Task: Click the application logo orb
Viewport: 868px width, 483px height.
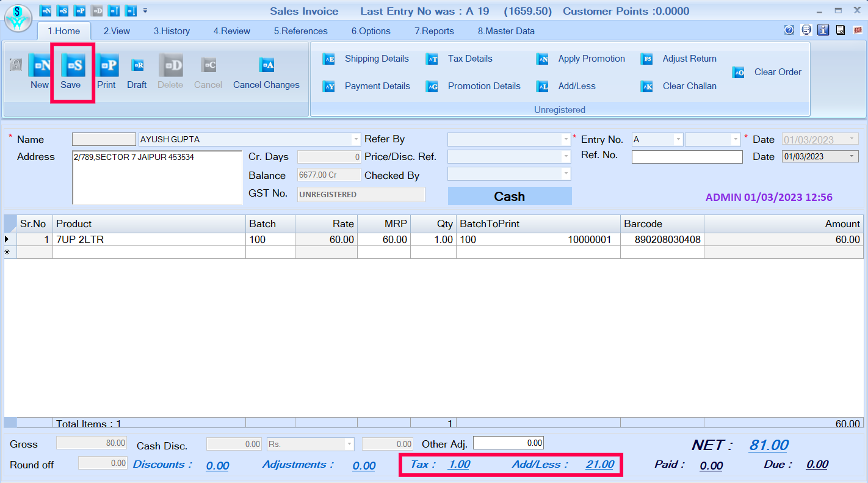Action: coord(18,17)
